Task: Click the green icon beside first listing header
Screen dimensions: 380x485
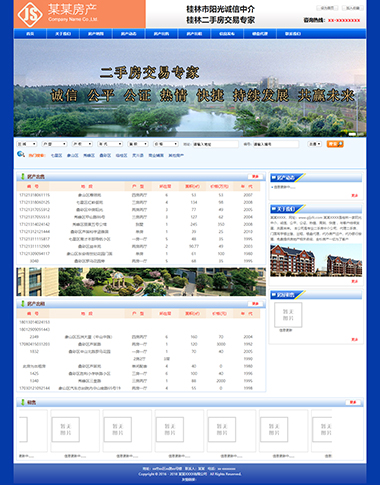Action: (22, 176)
